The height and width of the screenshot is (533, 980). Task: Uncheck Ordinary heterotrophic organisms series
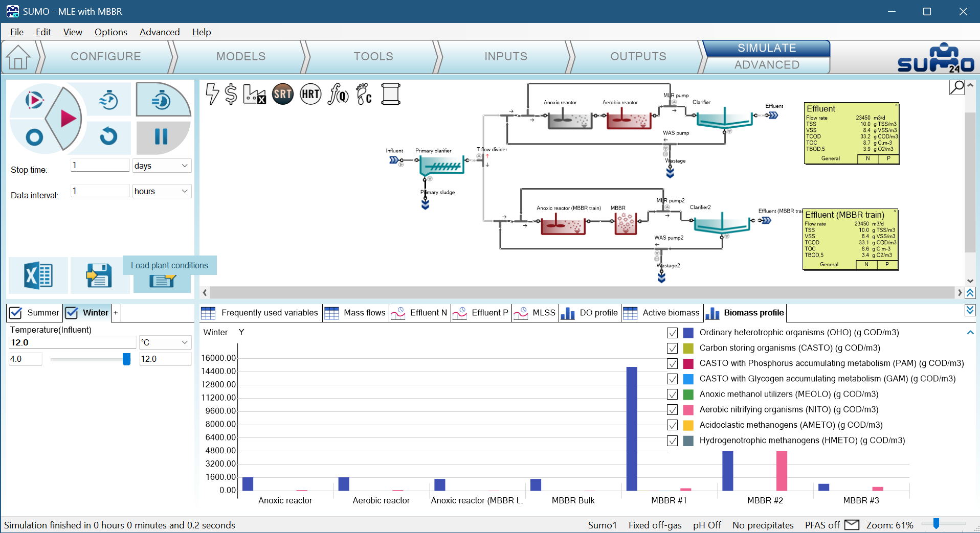click(x=672, y=333)
